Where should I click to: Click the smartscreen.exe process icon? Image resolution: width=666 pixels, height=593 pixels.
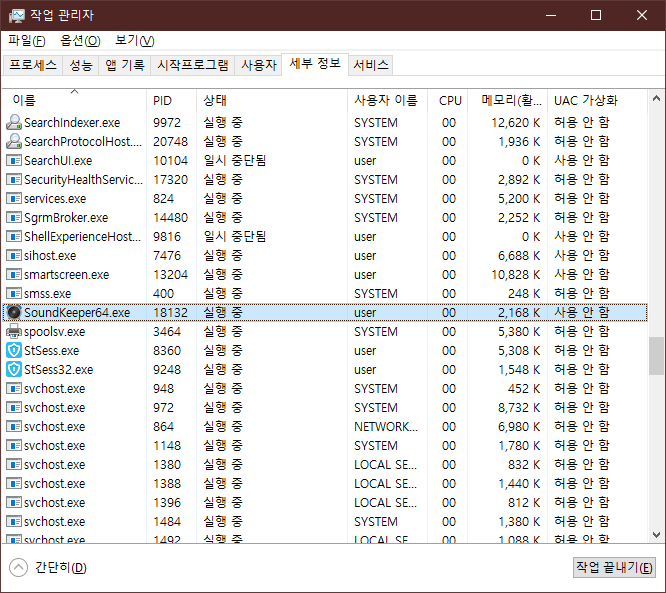coord(14,274)
